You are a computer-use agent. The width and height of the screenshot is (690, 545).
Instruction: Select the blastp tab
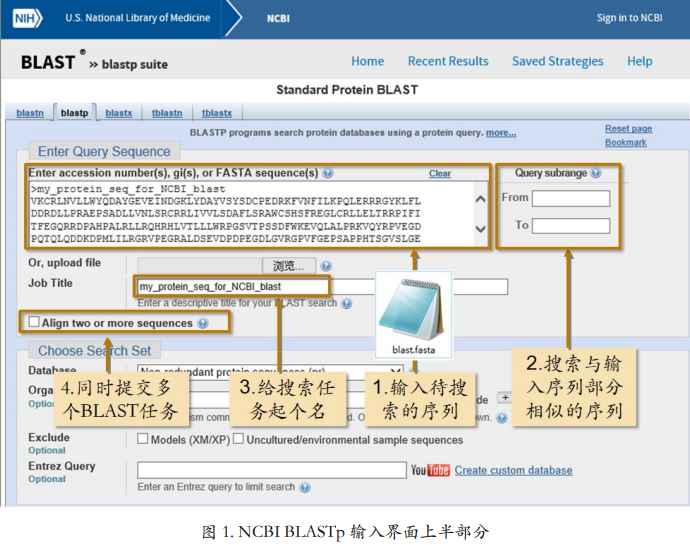(74, 113)
